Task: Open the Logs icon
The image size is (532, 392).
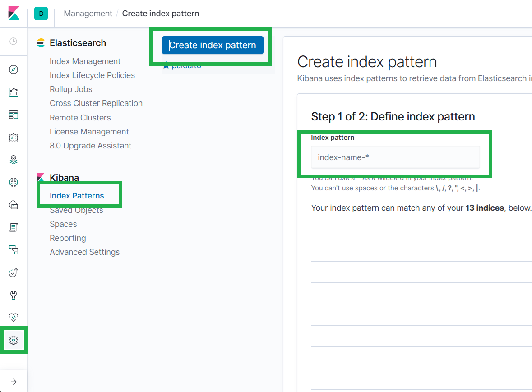Action: coord(13,227)
